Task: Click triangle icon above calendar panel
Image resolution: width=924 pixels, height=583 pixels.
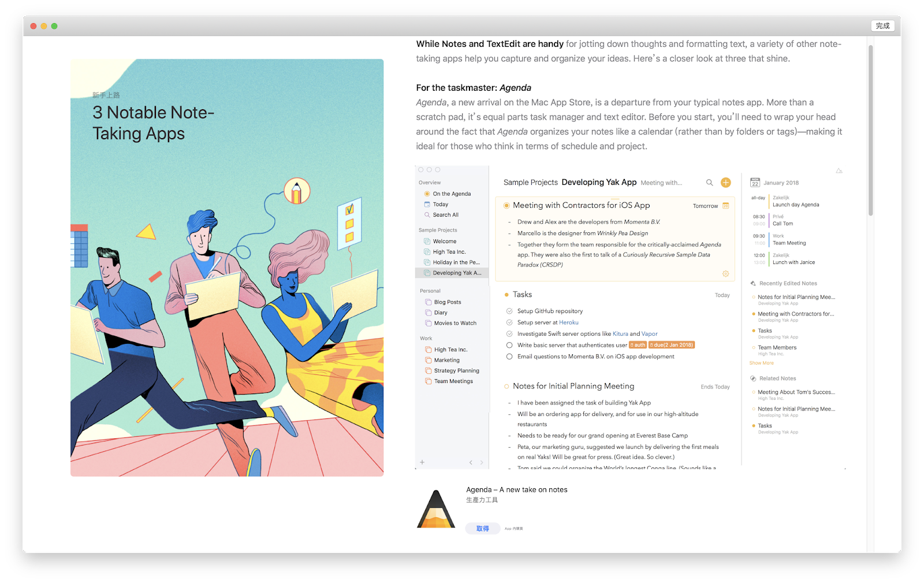Action: 839,170
